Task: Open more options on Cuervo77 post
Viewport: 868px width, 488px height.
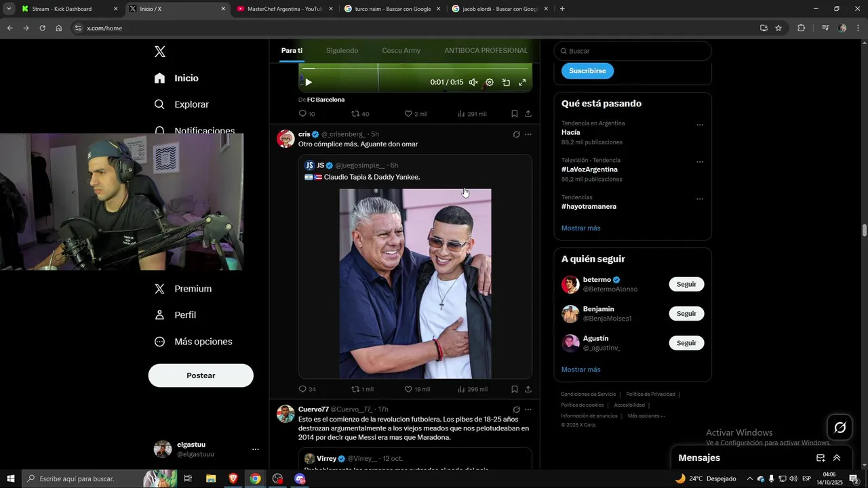Action: pyautogui.click(x=528, y=409)
